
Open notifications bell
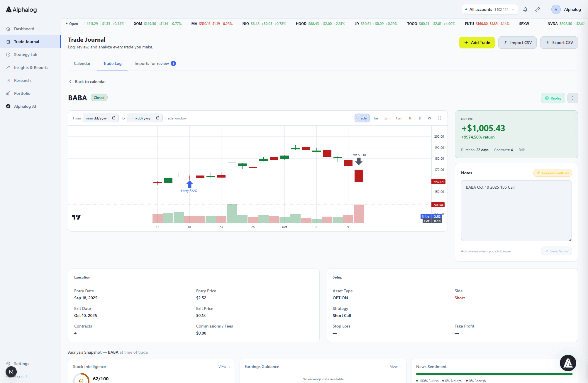525,9
